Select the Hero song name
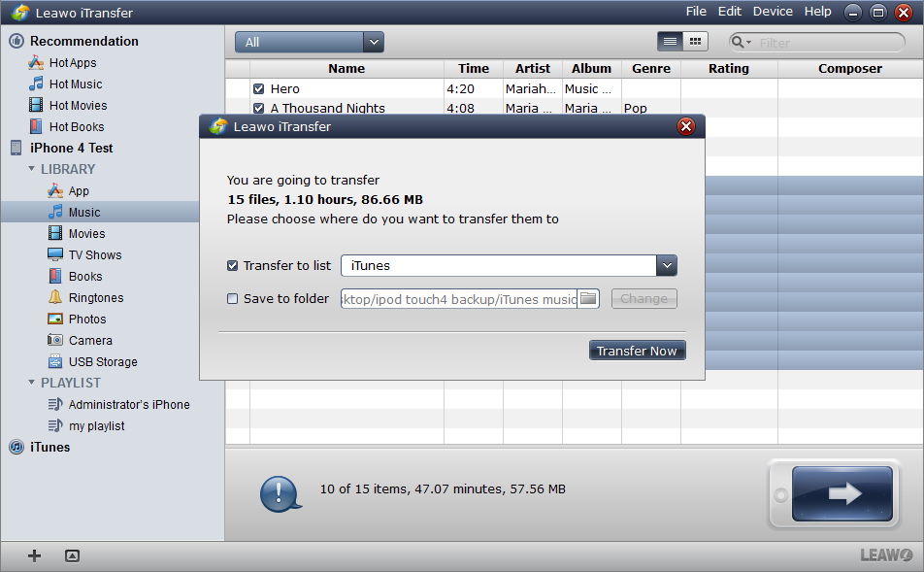924x572 pixels. click(285, 89)
